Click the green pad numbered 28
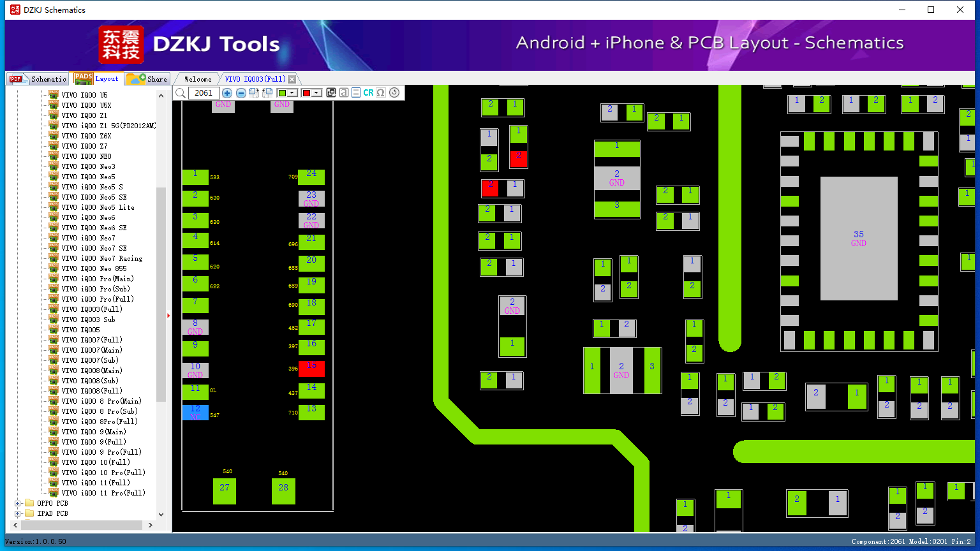980x551 pixels. coord(283,491)
